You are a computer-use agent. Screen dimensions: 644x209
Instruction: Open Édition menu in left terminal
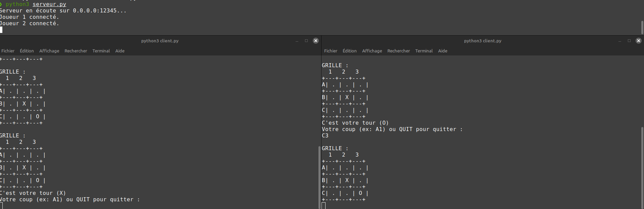point(27,51)
